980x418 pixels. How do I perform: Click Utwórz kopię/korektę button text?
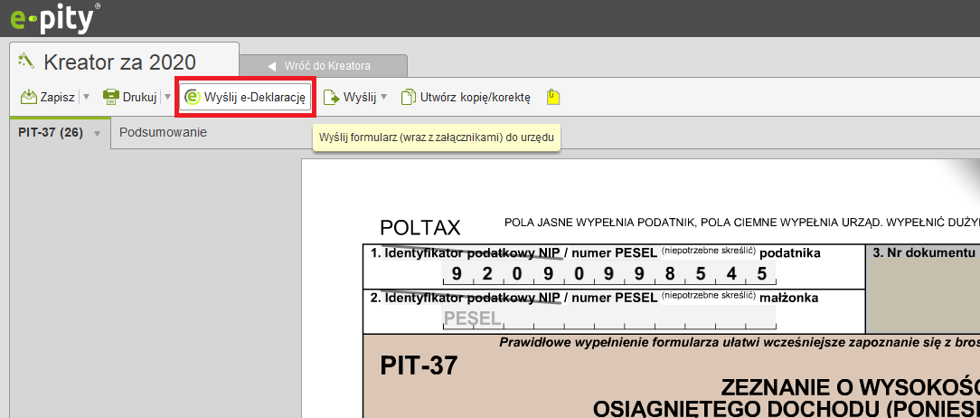[475, 97]
